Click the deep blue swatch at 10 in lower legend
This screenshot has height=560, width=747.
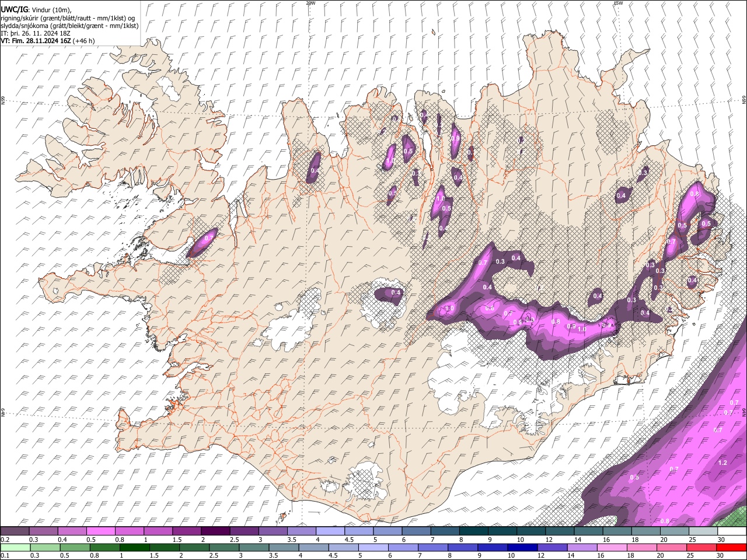coord(522,548)
